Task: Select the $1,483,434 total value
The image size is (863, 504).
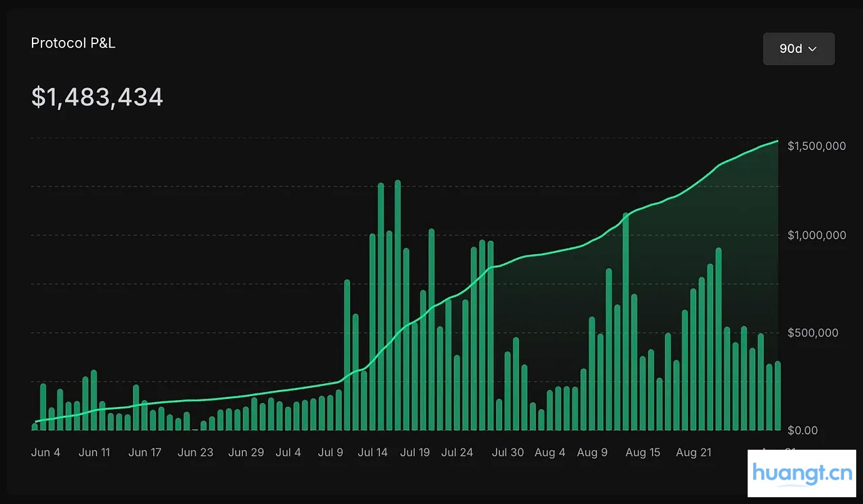Action: [x=97, y=97]
